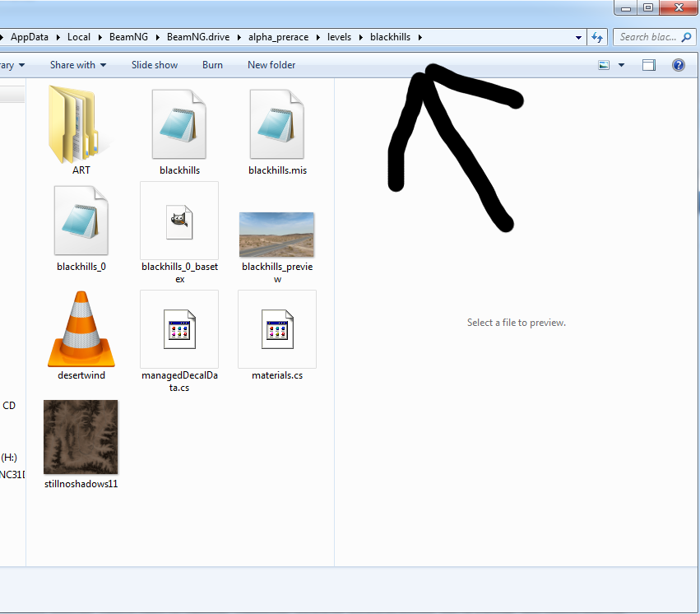Expand arrow after blackhills breadcrumb
Image resolution: width=700 pixels, height=614 pixels.
click(420, 38)
